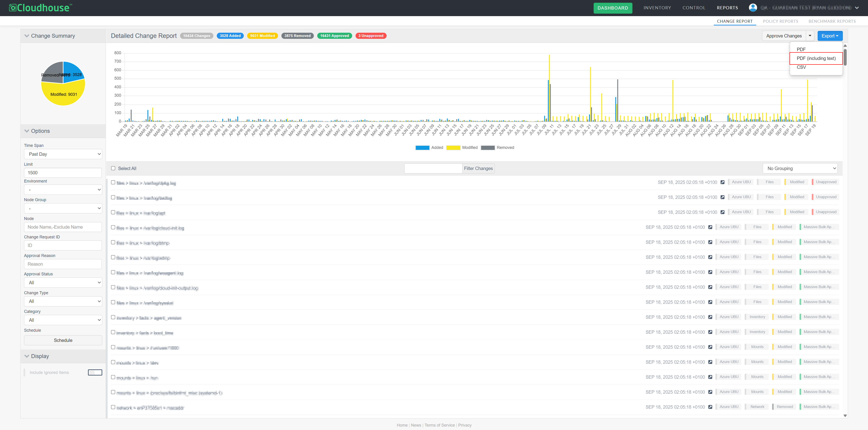
Task: Open the Approval Status dropdown
Action: point(63,283)
